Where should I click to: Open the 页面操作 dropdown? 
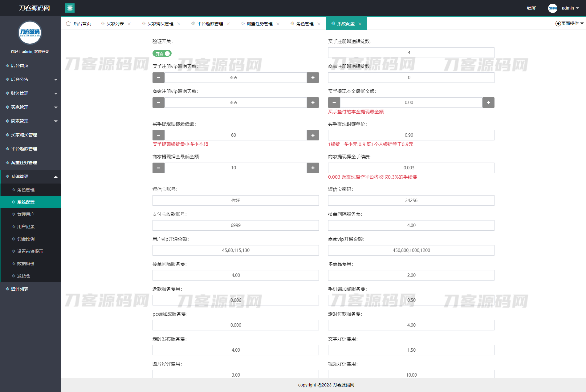tap(569, 23)
